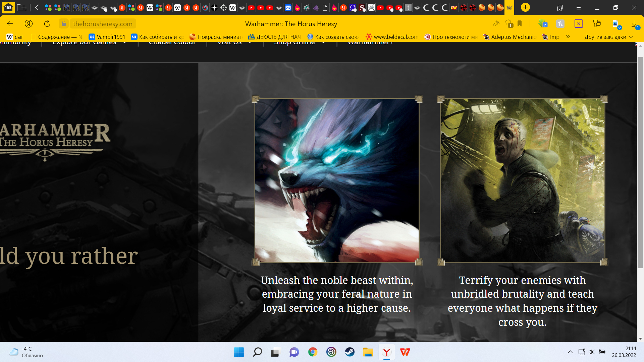This screenshot has height=362, width=644.
Task: Open Windows taskbar search
Action: coord(257,352)
